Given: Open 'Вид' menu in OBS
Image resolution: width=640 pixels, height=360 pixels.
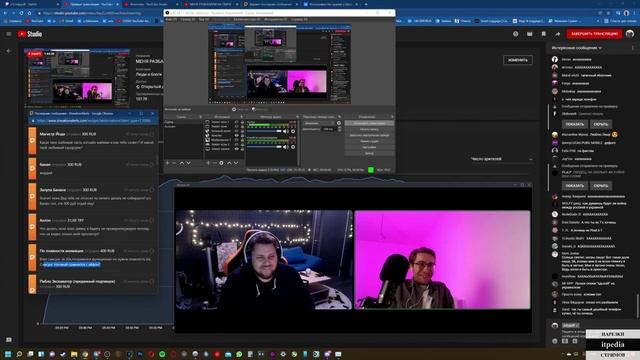Looking at the screenshot, I should click(x=203, y=19).
